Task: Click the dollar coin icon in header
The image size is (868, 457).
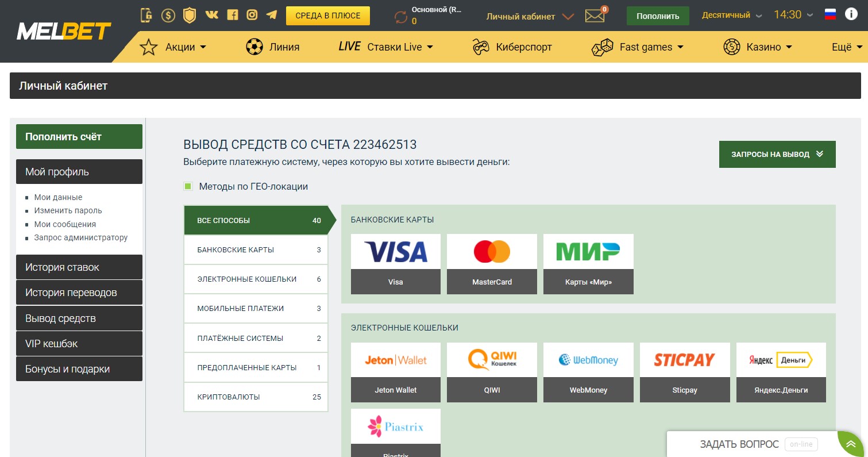Action: [168, 15]
